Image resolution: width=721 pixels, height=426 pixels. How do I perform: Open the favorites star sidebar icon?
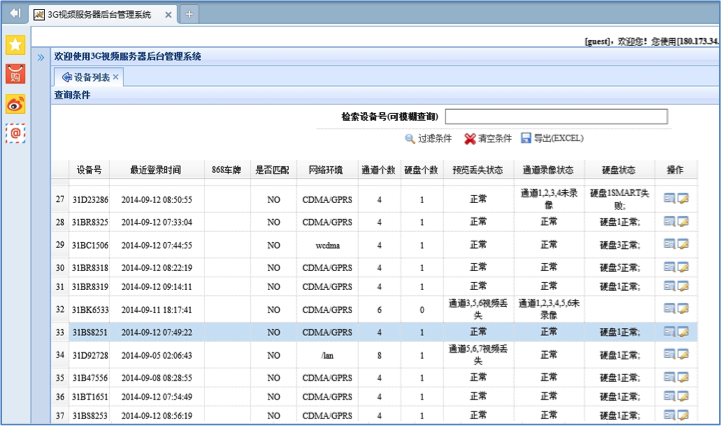click(15, 45)
